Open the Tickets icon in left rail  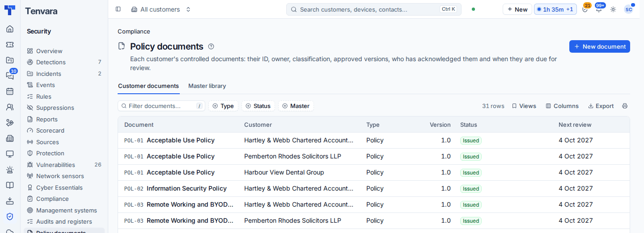10,45
